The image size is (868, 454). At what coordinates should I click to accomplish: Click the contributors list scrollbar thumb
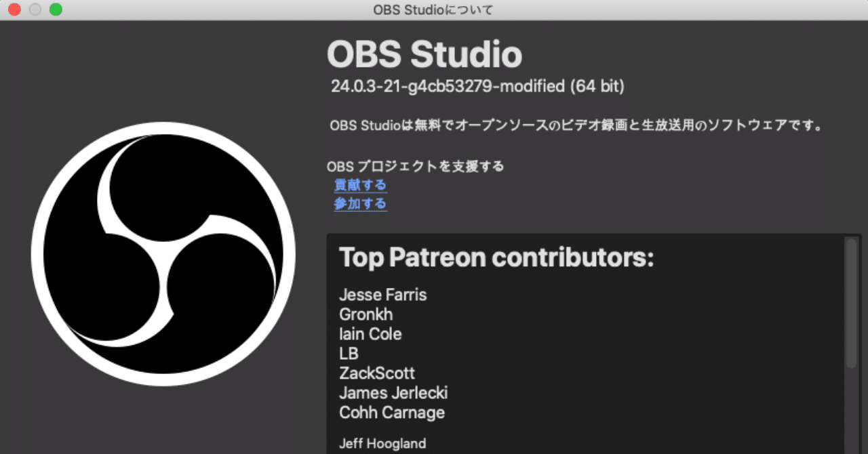[x=851, y=303]
